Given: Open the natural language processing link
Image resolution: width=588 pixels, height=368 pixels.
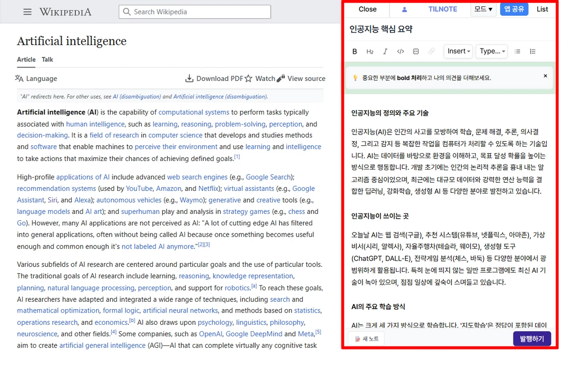Looking at the screenshot, I should 91,288.
